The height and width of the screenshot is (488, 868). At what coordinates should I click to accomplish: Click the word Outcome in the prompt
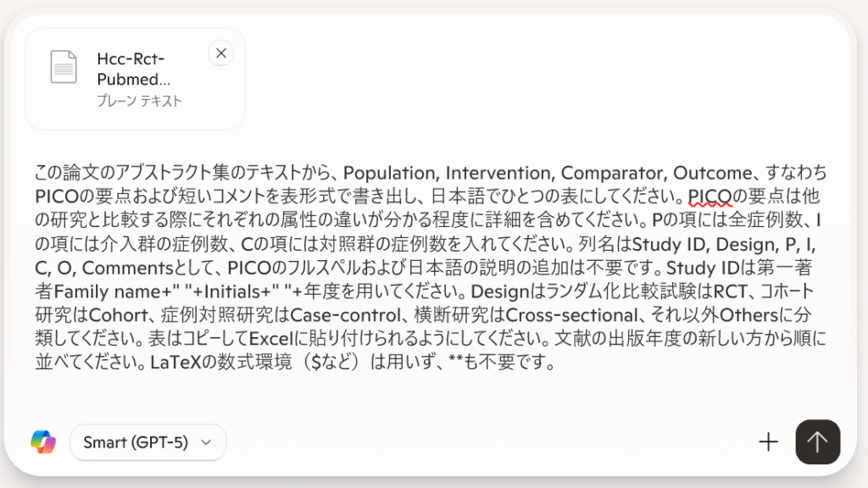[709, 174]
